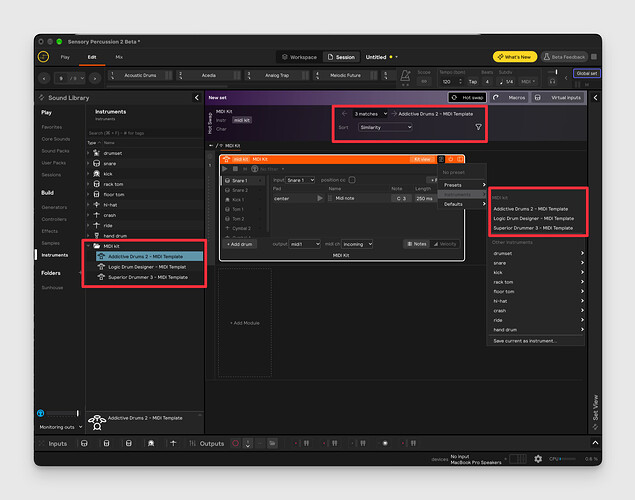635x500 pixels.
Task: Click the Sound Library search field
Action: pyautogui.click(x=144, y=133)
